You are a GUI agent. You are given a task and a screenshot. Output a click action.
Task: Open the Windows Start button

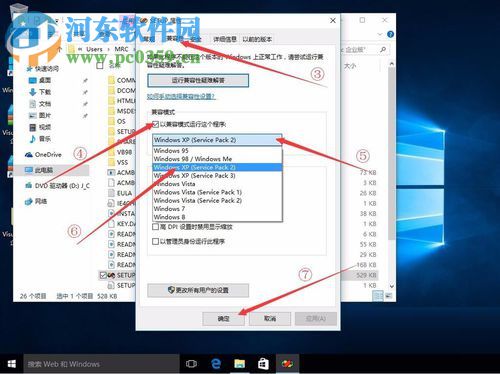(x=12, y=364)
